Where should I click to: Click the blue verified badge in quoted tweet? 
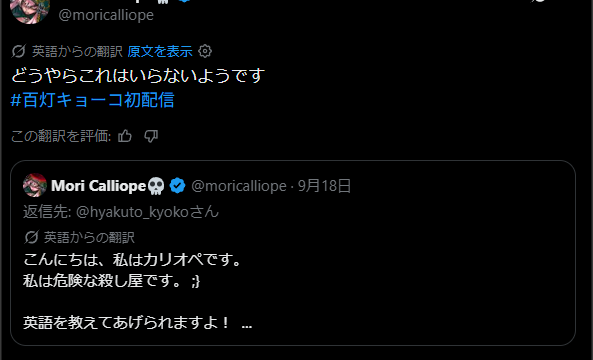(x=177, y=186)
